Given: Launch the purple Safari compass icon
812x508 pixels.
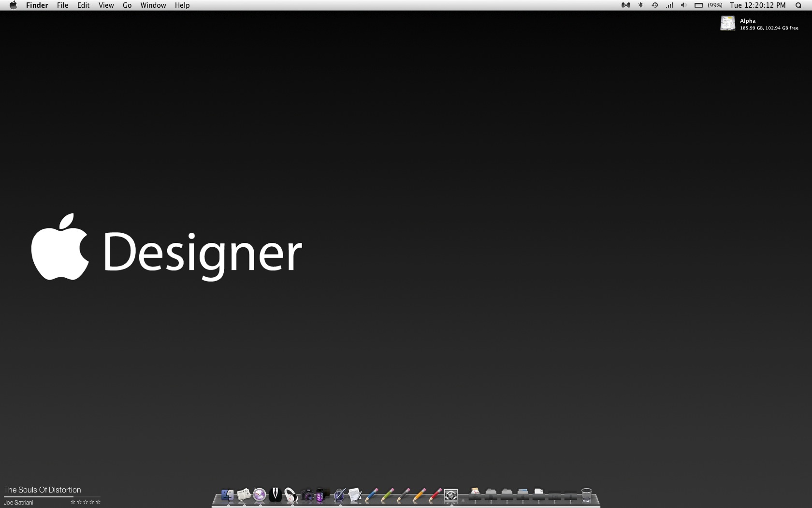Looking at the screenshot, I should click(260, 494).
